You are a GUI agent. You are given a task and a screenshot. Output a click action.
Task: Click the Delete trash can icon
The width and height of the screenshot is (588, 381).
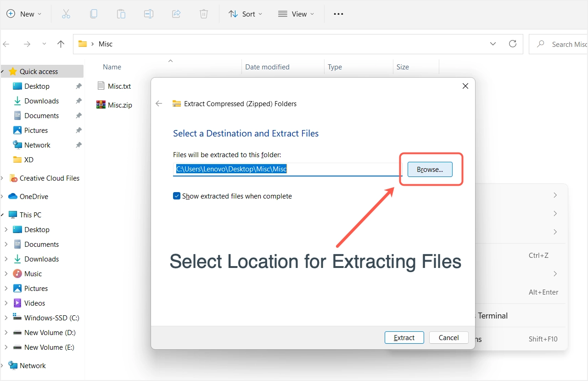pos(204,14)
